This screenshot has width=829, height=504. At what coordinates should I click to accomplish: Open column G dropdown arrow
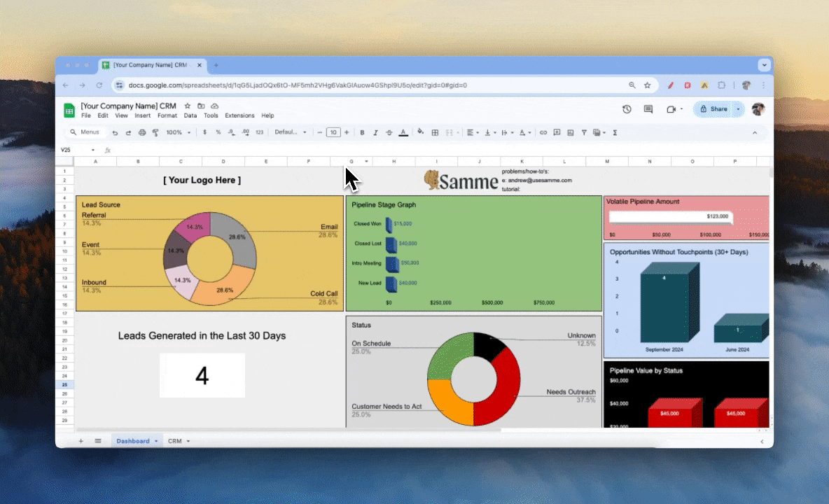point(366,161)
